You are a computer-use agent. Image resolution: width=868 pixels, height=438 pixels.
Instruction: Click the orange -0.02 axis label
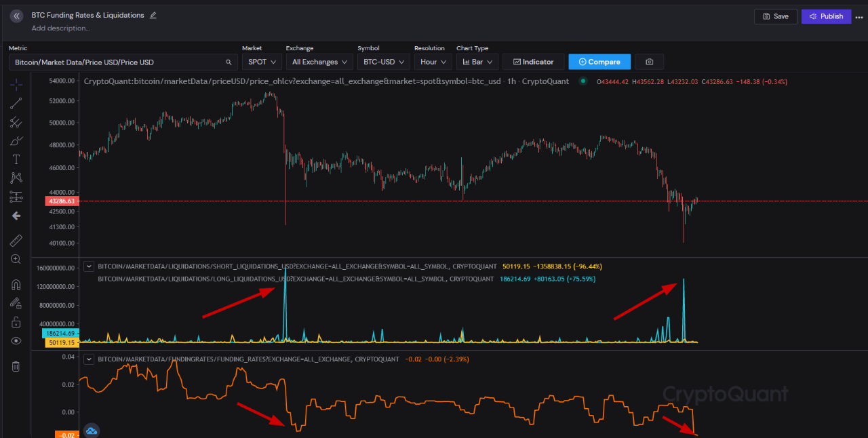(x=66, y=435)
